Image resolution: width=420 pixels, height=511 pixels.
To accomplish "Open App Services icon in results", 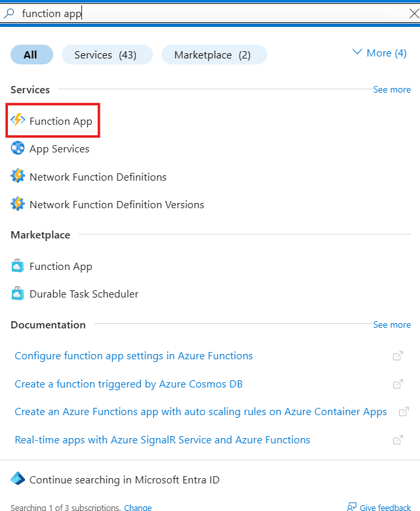I will (18, 149).
